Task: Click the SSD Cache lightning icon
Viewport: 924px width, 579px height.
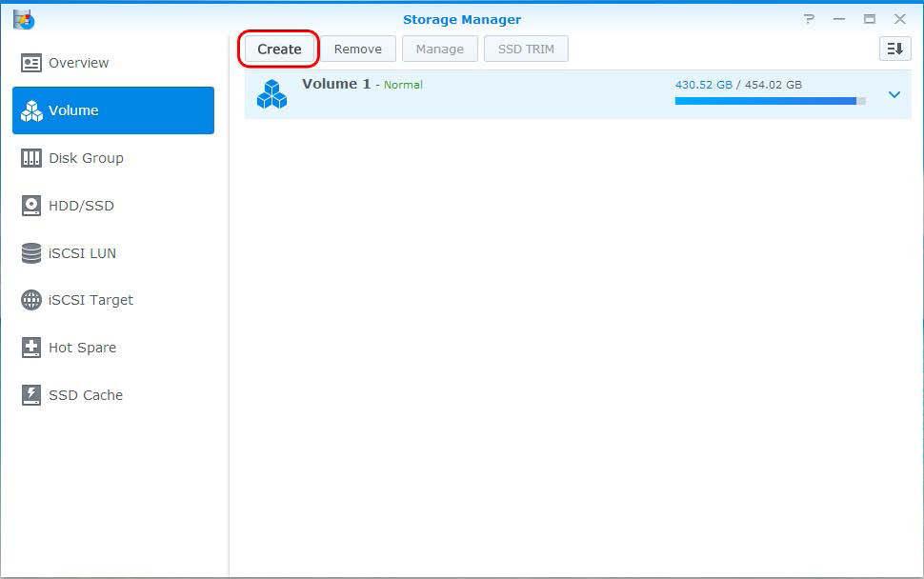Action: click(x=31, y=395)
